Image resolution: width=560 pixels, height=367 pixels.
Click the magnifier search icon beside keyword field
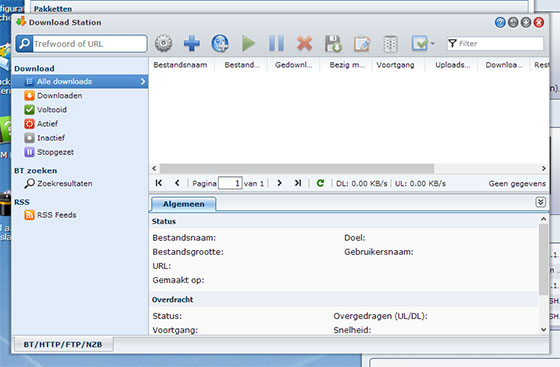coord(24,44)
